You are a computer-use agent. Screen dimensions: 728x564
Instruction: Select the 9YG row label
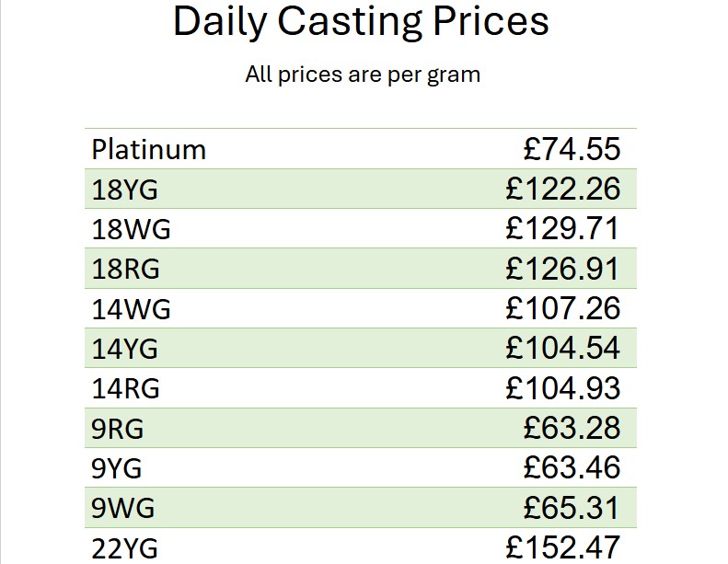(x=117, y=468)
